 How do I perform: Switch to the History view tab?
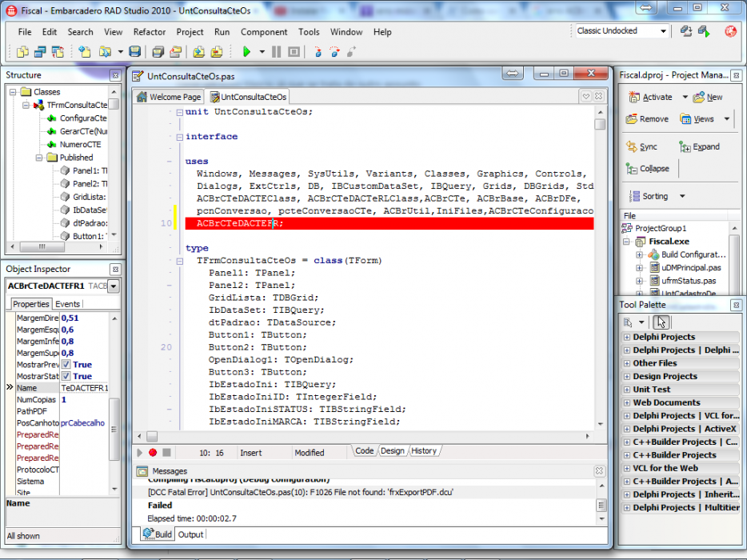pyautogui.click(x=424, y=451)
